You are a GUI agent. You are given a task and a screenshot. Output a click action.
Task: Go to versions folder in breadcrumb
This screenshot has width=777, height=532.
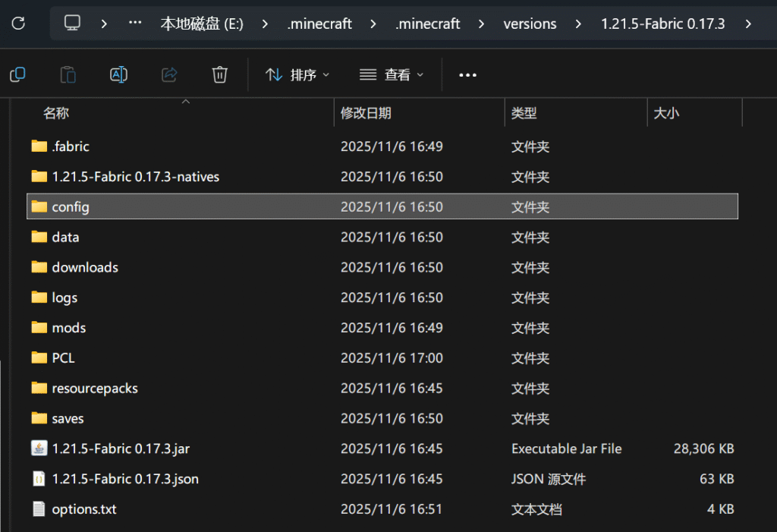[530, 24]
